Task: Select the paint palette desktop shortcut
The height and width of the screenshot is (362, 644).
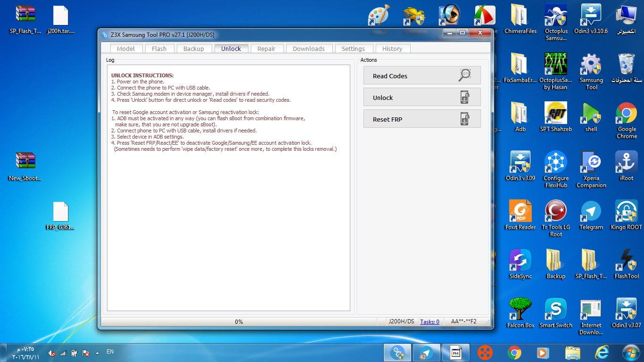Action: click(378, 16)
